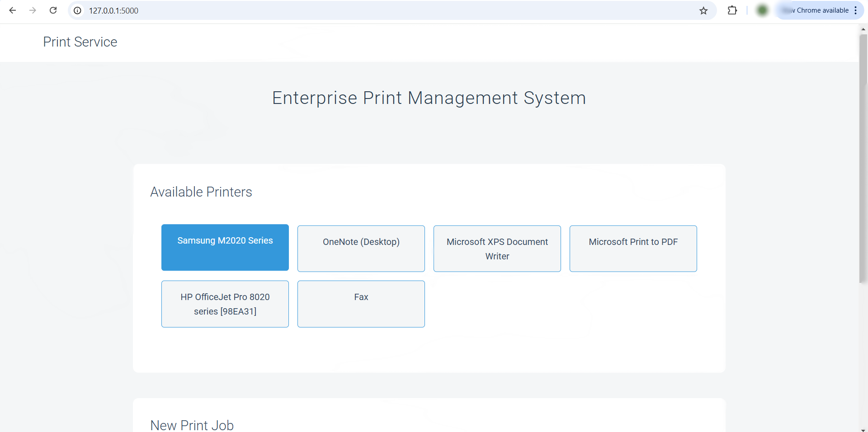The height and width of the screenshot is (432, 868).
Task: Click the Chrome available update button
Action: (x=817, y=10)
